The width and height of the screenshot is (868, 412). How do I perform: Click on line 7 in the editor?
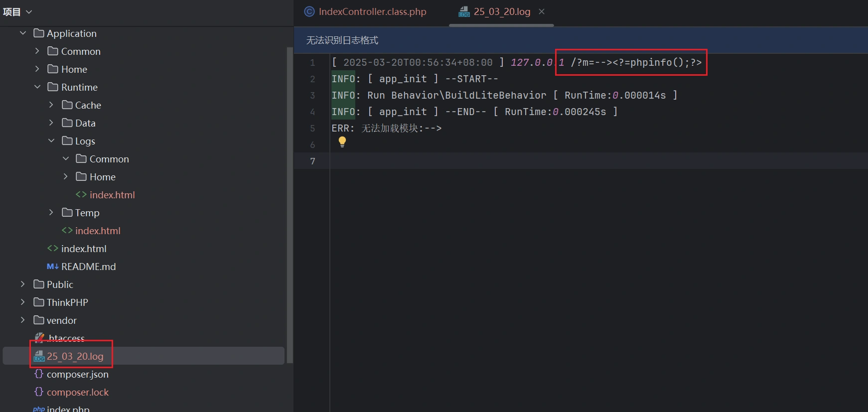pyautogui.click(x=498, y=161)
